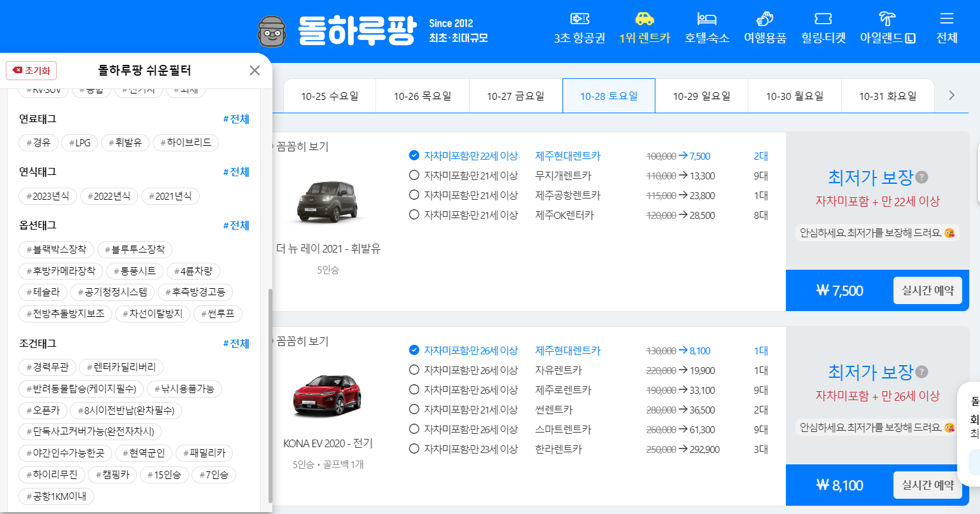This screenshot has width=980, height=514.
Task: Open the 힐링·티켓 ticket icon
Action: coord(823,19)
